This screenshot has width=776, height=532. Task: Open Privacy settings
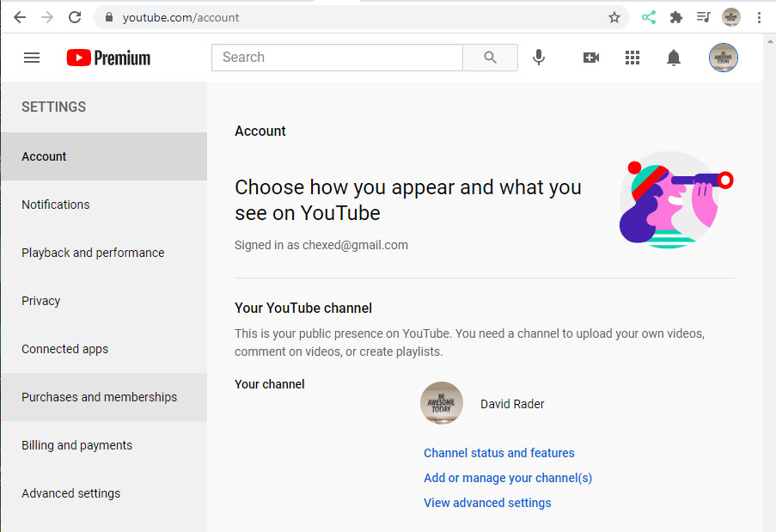pos(104,301)
